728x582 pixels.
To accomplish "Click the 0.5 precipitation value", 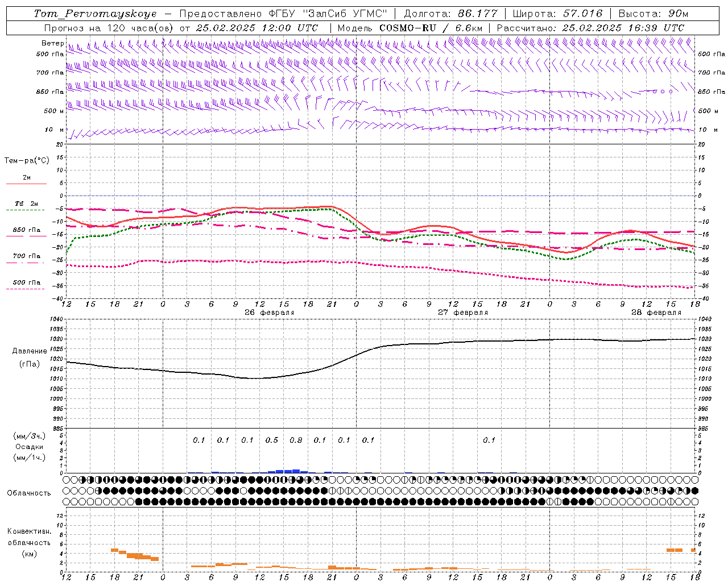I will [x=272, y=440].
